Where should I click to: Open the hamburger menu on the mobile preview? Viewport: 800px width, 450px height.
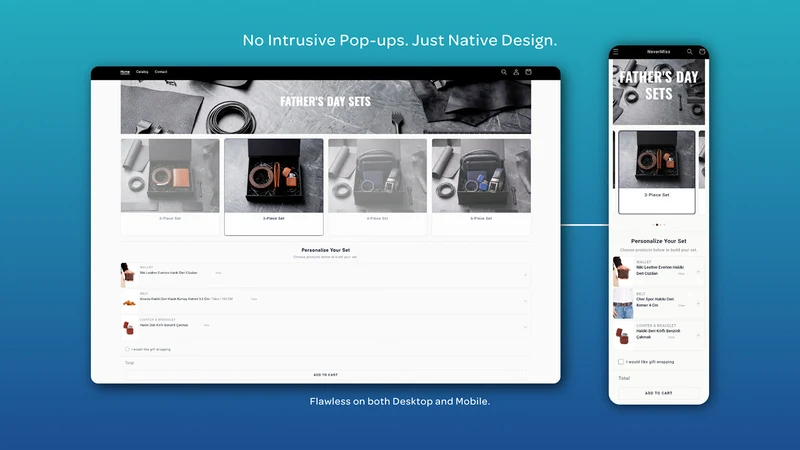point(616,52)
